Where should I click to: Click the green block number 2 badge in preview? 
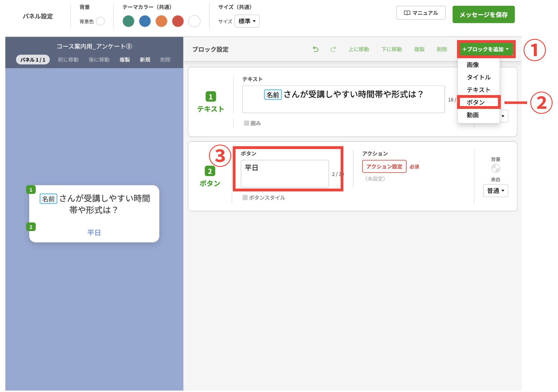pyautogui.click(x=31, y=227)
